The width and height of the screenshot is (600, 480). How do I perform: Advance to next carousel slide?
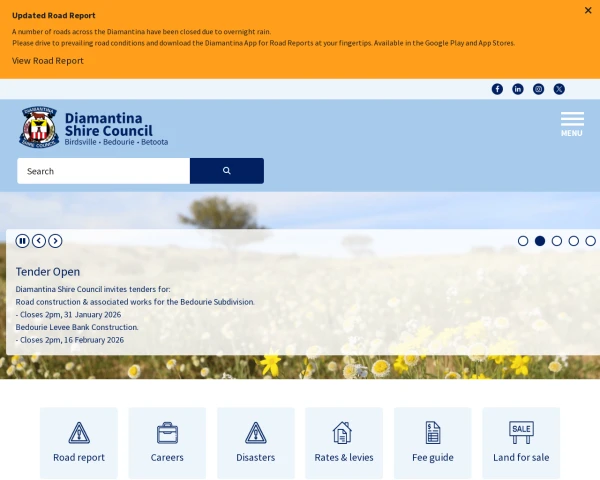tap(55, 241)
